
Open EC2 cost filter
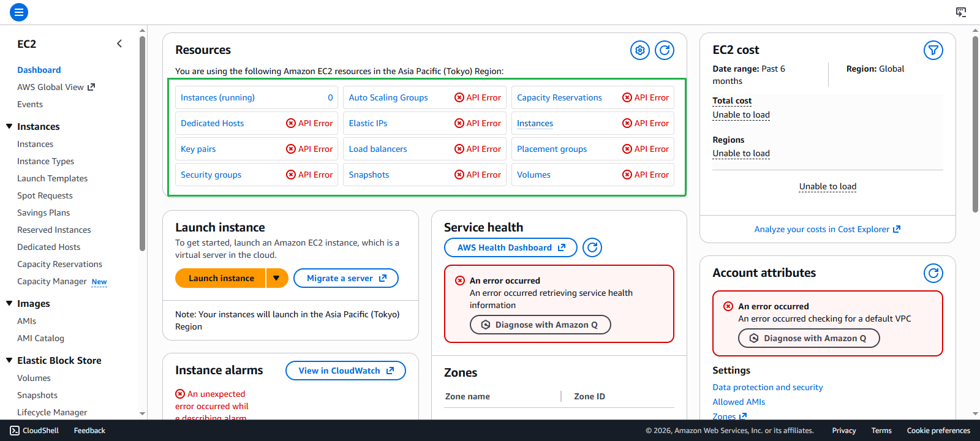pos(933,50)
